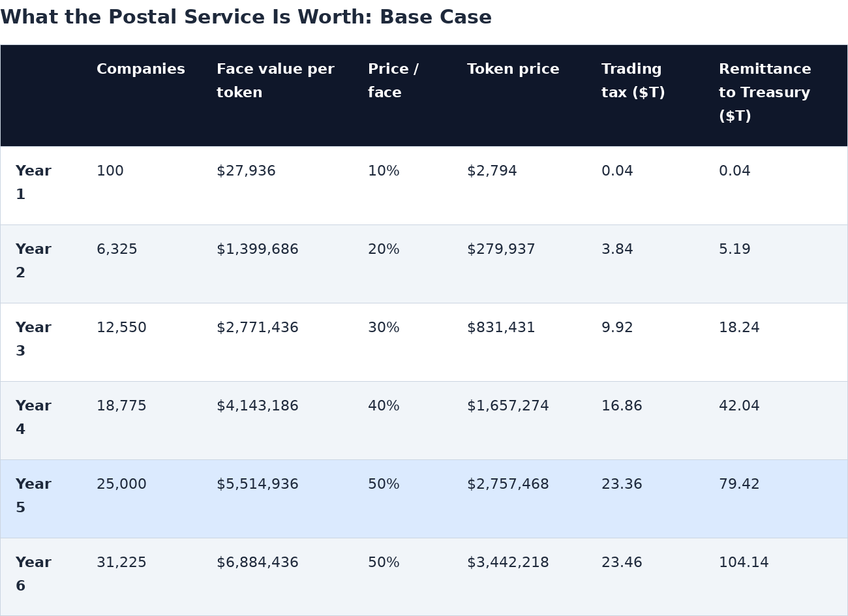Image resolution: width=848 pixels, height=616 pixels.
Task: Click the companies value '25,000'
Action: (x=121, y=485)
